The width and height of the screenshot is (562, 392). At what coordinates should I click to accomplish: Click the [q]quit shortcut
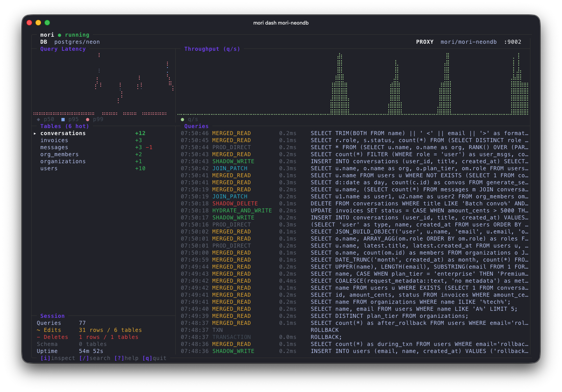tap(155, 358)
